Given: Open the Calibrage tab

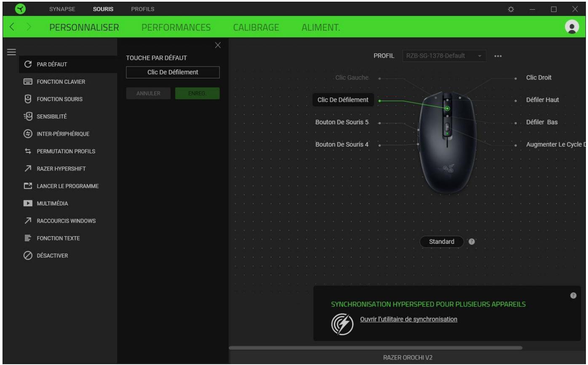Looking at the screenshot, I should (256, 28).
